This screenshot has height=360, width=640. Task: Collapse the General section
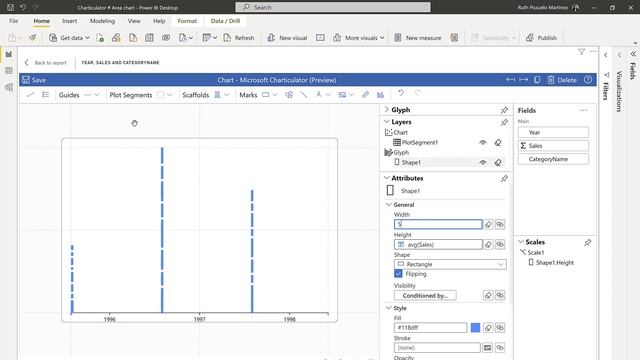click(388, 204)
